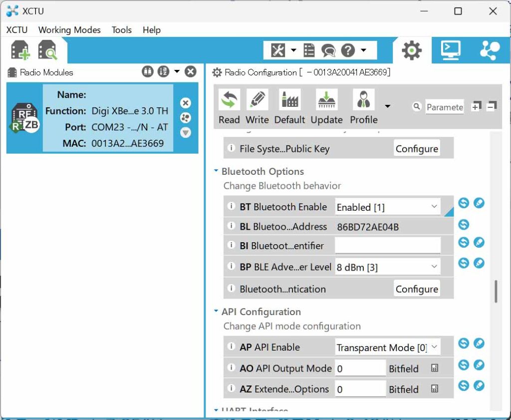Click the configuration panel vertical scrollbar
Image resolution: width=511 pixels, height=420 pixels.
coord(496,291)
